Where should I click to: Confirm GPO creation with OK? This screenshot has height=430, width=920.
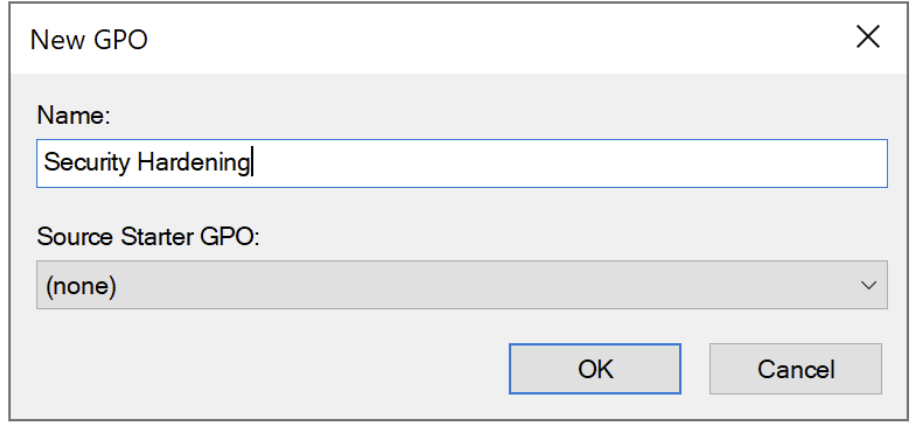click(x=595, y=369)
